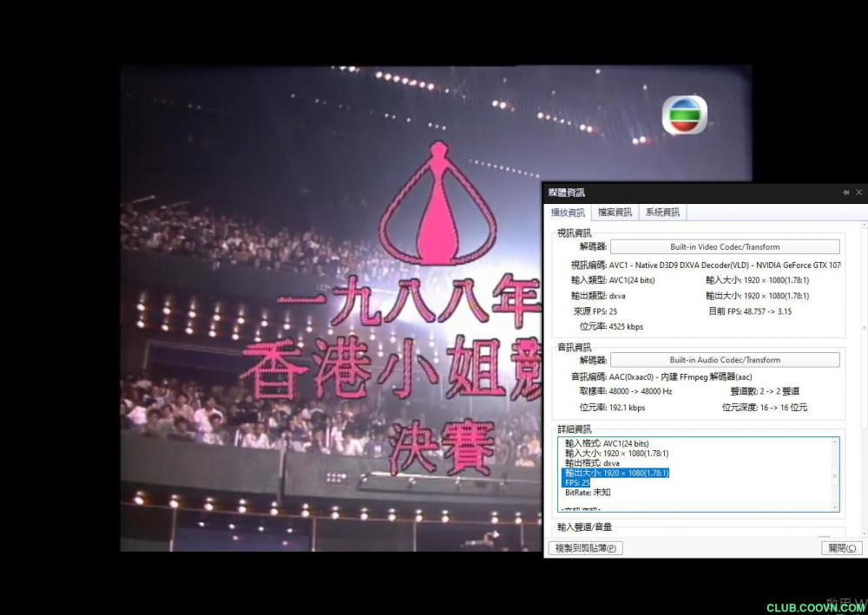Click the Built-in Video Codec/Transform button
Screen dimensions: 868x615
(x=725, y=246)
